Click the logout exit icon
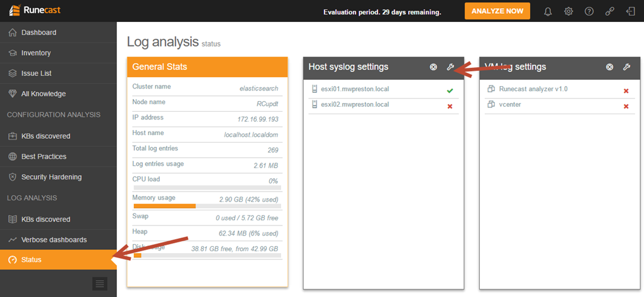Screen dimensions: 644x297 [x=630, y=11]
